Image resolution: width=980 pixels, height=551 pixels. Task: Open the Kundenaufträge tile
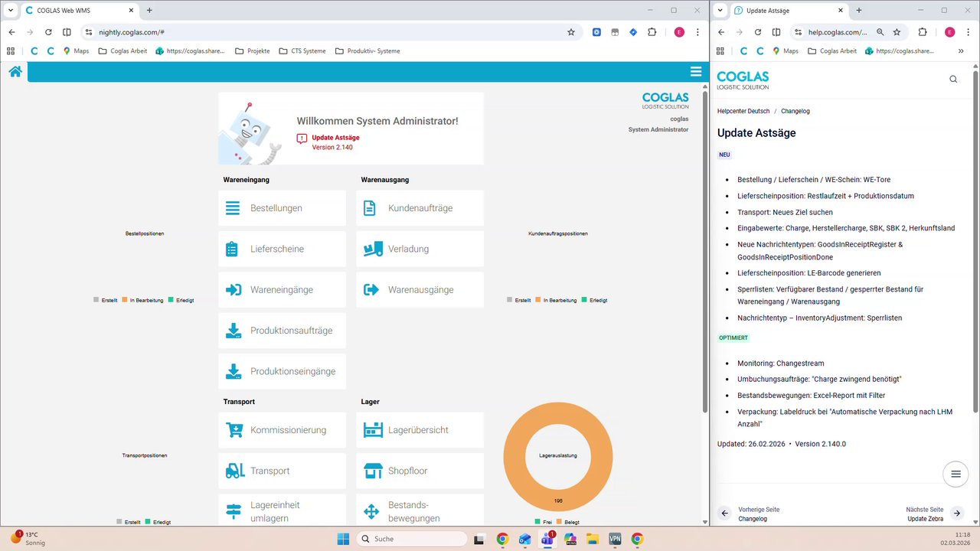point(420,208)
